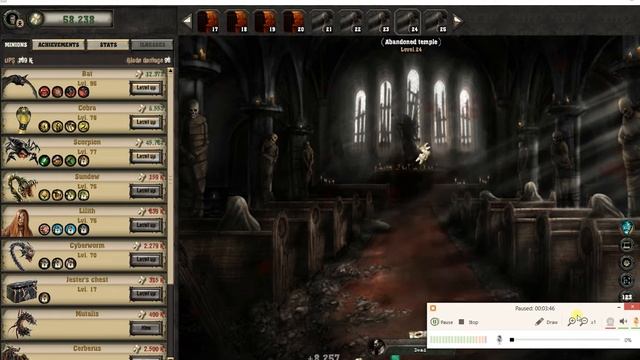
Task: Click the microphone icon beside the volume slider
Action: pyautogui.click(x=499, y=340)
